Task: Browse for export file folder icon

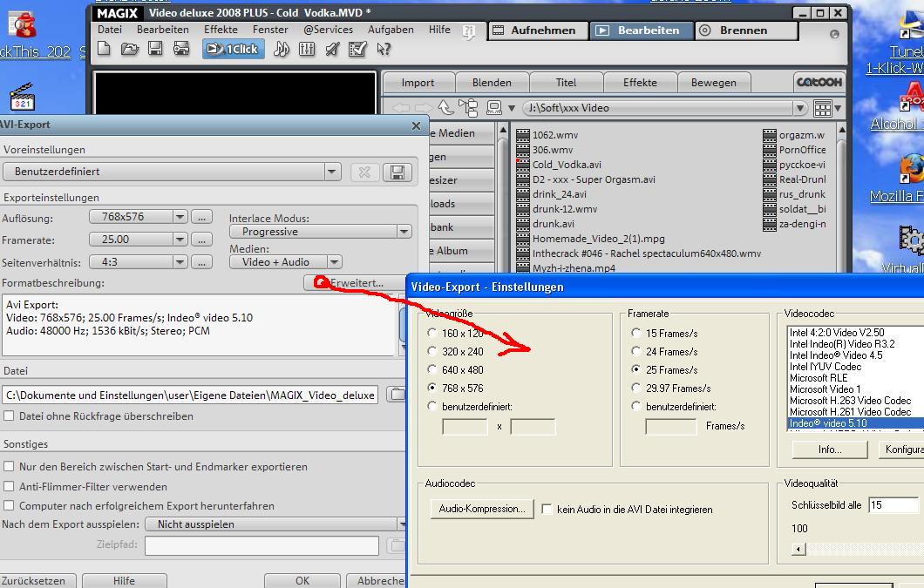Action: coord(397,395)
